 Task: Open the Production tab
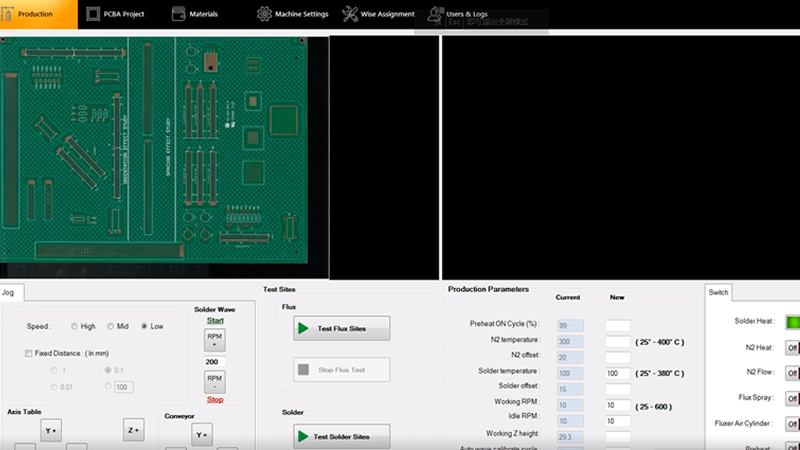[38, 14]
